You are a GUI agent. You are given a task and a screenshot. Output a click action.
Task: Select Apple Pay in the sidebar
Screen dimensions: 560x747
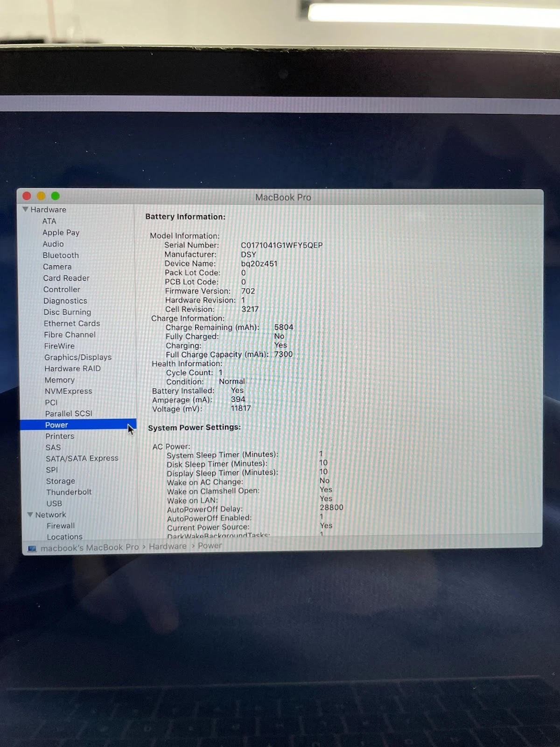pyautogui.click(x=61, y=233)
